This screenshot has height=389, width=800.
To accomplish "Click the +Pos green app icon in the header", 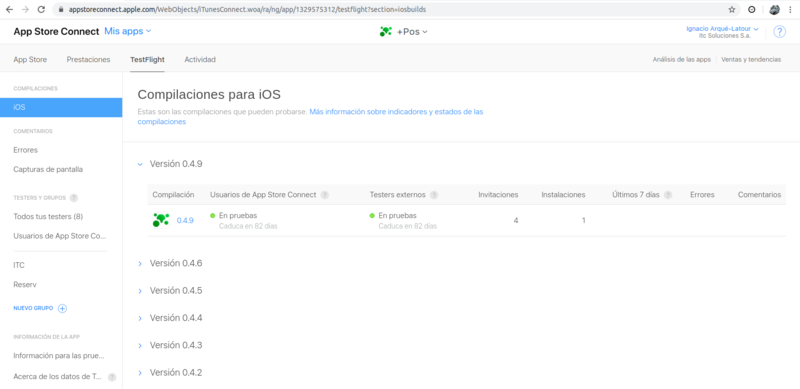I will (x=386, y=32).
